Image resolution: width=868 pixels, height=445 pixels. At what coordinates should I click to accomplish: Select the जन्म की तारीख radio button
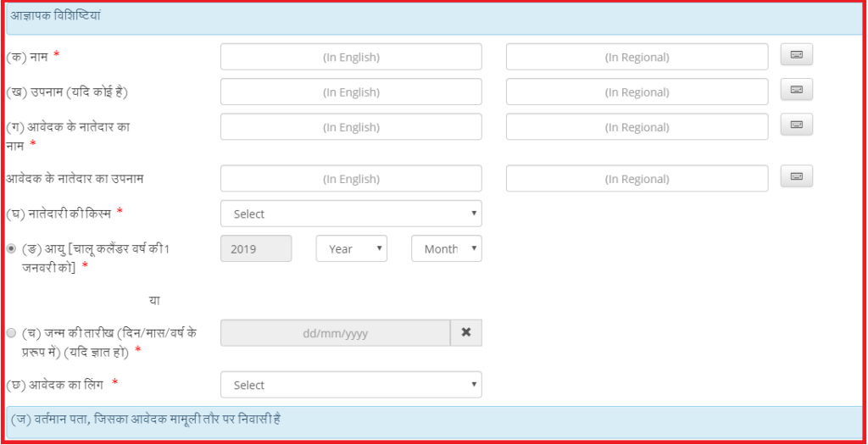point(11,333)
